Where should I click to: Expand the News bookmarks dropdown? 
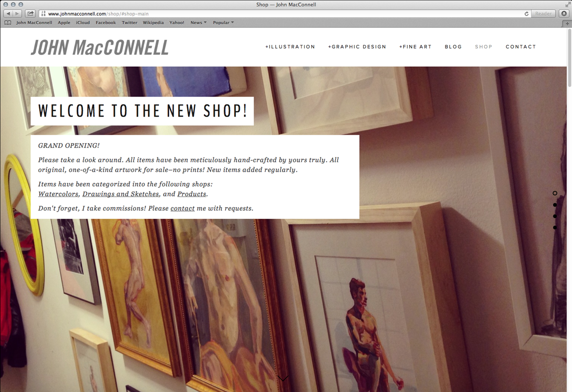pyautogui.click(x=199, y=23)
